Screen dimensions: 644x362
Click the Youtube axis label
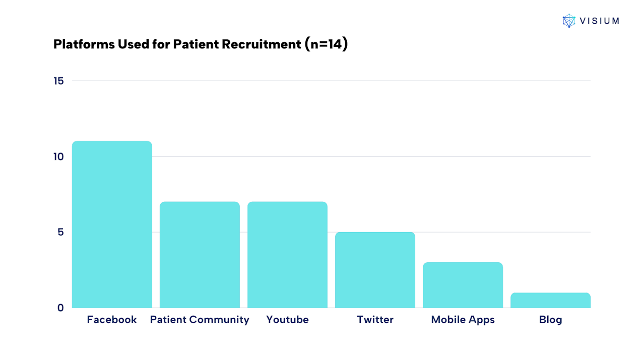(287, 320)
